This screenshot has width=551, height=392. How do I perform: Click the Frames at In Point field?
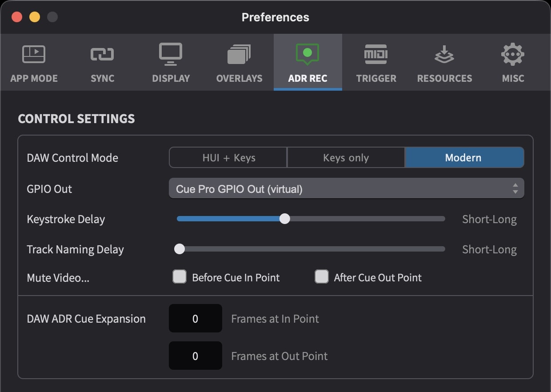195,318
